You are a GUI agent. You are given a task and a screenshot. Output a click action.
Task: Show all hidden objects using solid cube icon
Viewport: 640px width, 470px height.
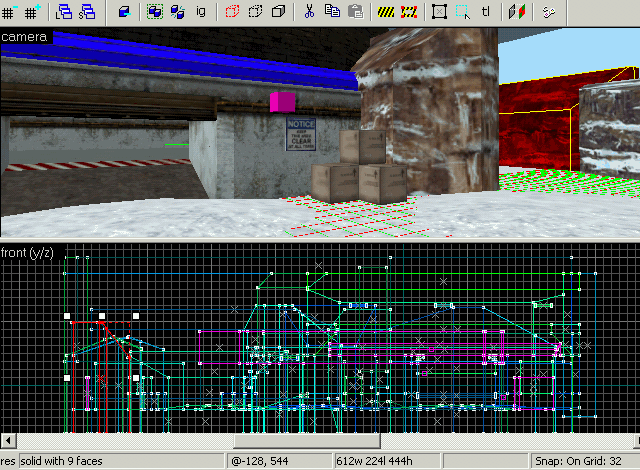click(278, 12)
